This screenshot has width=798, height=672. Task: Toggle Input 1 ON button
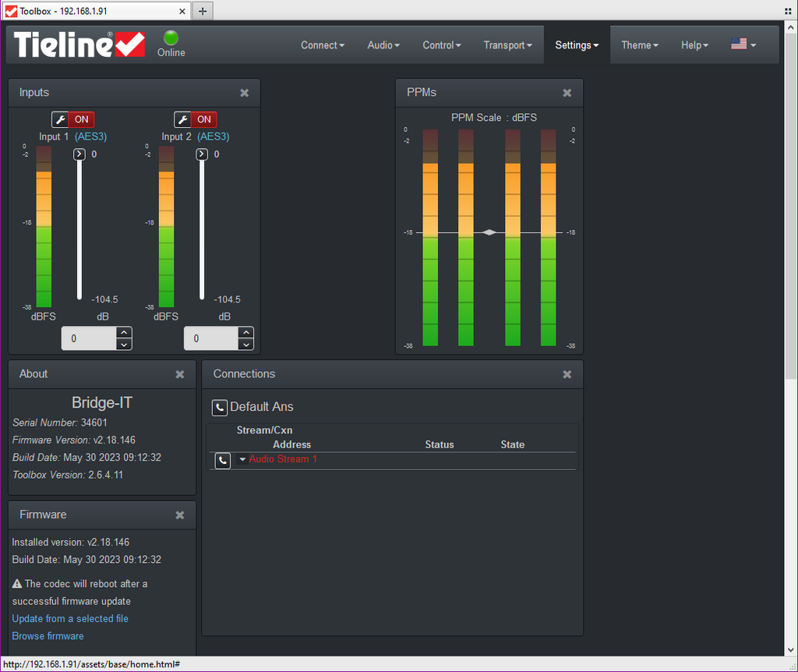coord(81,119)
